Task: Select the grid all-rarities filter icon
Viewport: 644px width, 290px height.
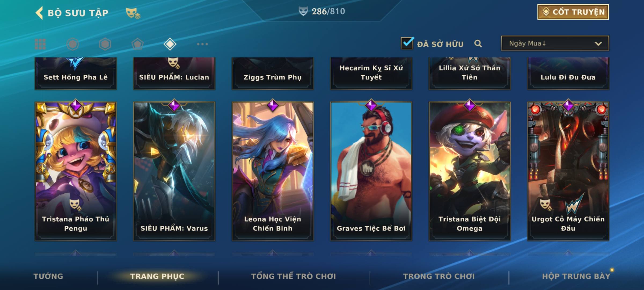Action: click(40, 44)
